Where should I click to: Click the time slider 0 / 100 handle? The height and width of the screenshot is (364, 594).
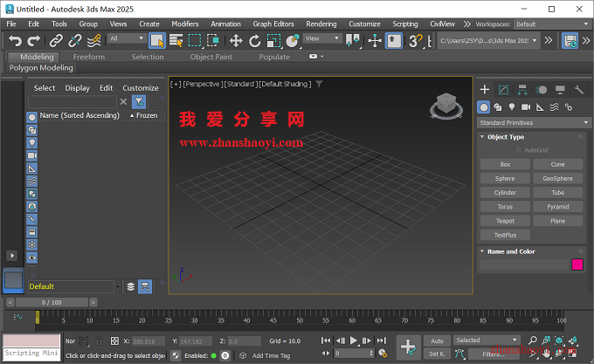(52, 302)
